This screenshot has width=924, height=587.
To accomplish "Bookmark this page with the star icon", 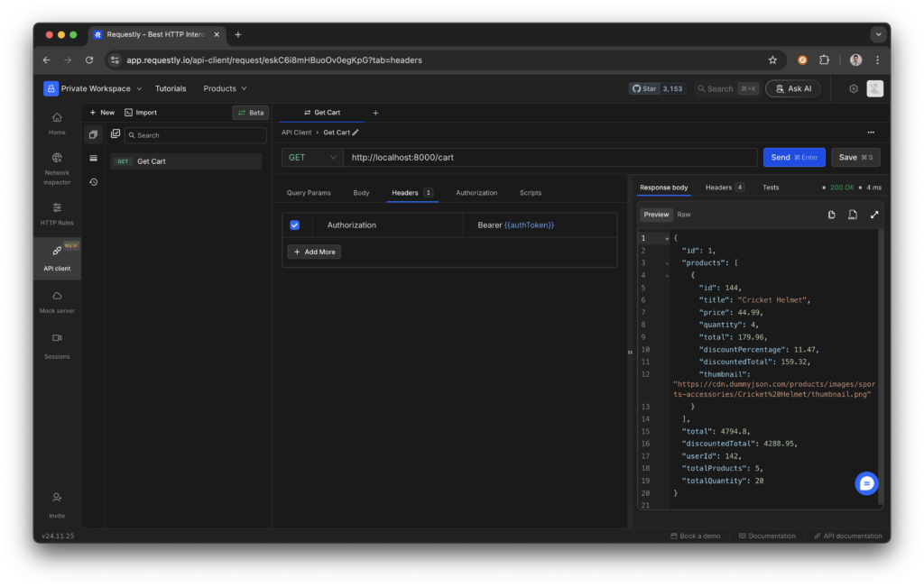I will tap(772, 60).
